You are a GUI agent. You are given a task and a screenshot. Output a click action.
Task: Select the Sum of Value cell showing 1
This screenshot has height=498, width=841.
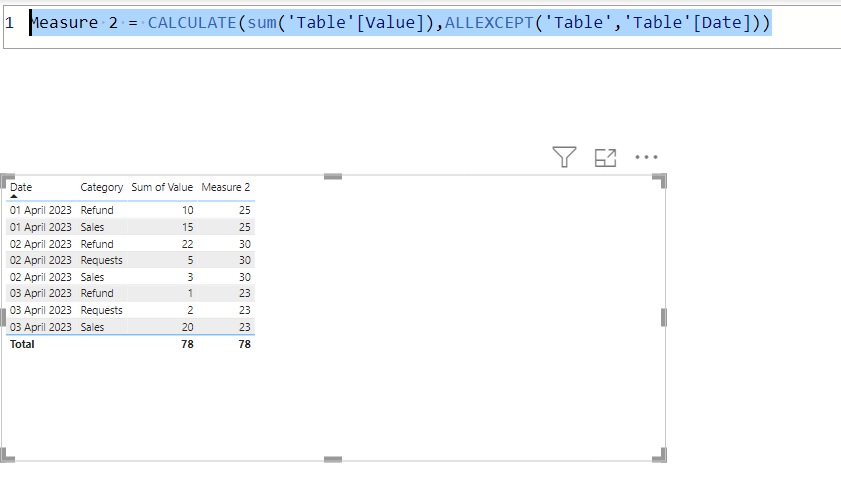click(x=190, y=294)
